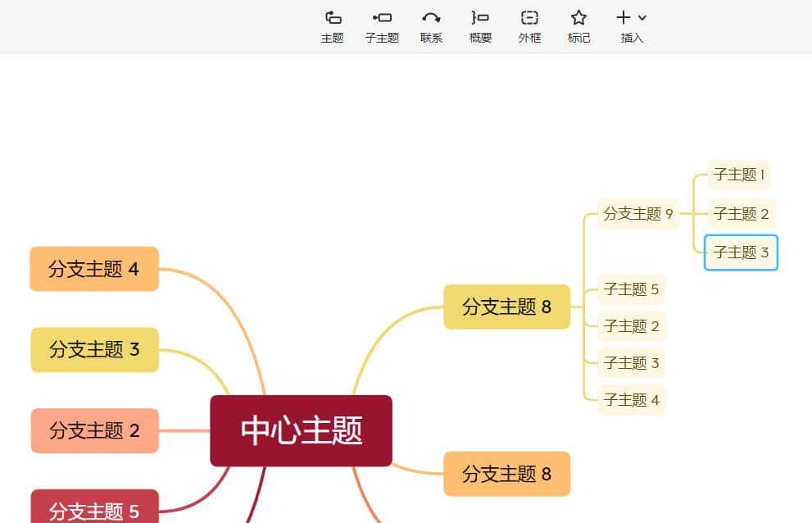Select the orange 分支主题 8 node
The width and height of the screenshot is (812, 523).
506,474
